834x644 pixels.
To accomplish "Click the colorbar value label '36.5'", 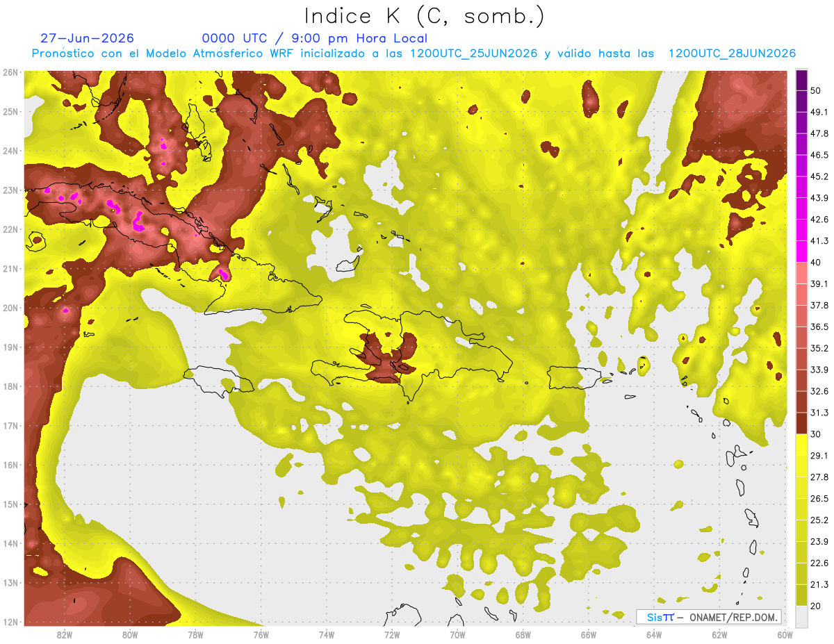I will [x=819, y=327].
